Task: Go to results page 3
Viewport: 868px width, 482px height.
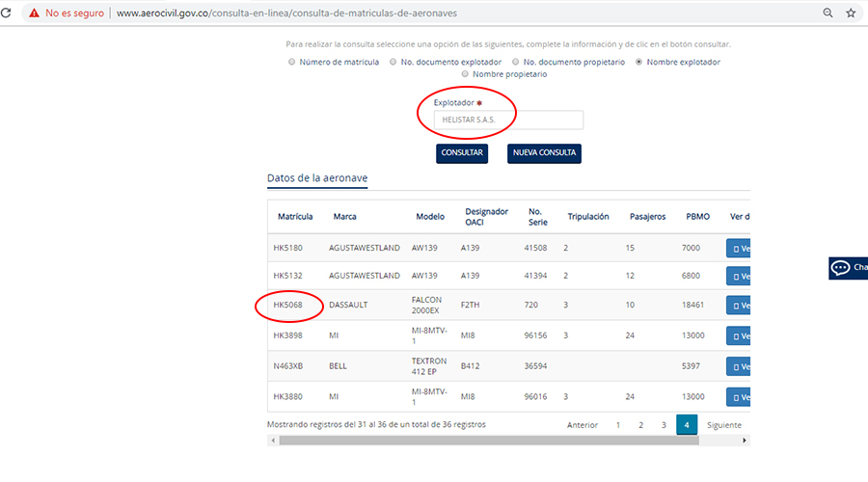Action: point(664,425)
